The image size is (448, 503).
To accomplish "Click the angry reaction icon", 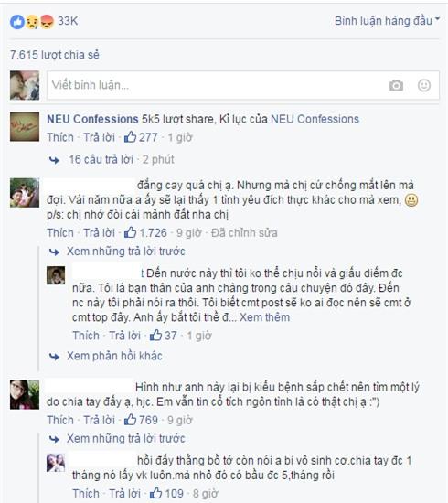I will 47,22.
